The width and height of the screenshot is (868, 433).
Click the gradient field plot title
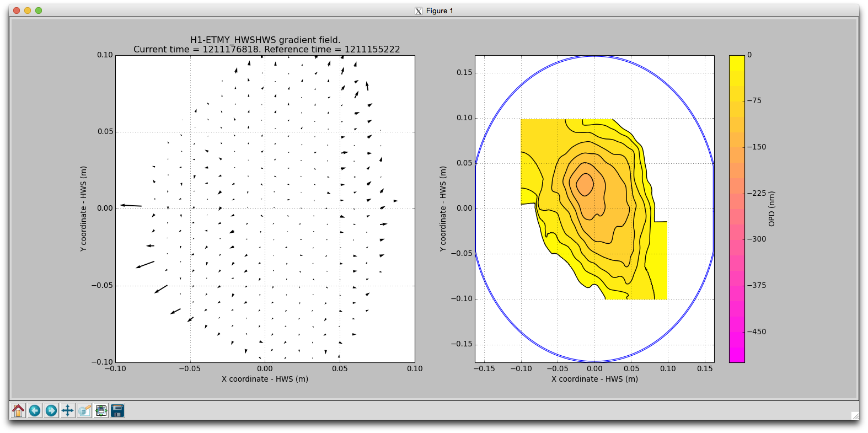266,40
